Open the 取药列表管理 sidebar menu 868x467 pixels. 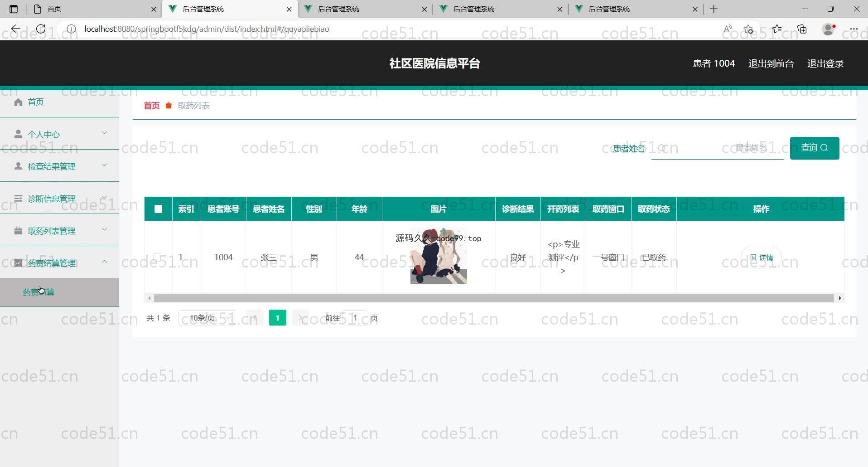click(59, 231)
